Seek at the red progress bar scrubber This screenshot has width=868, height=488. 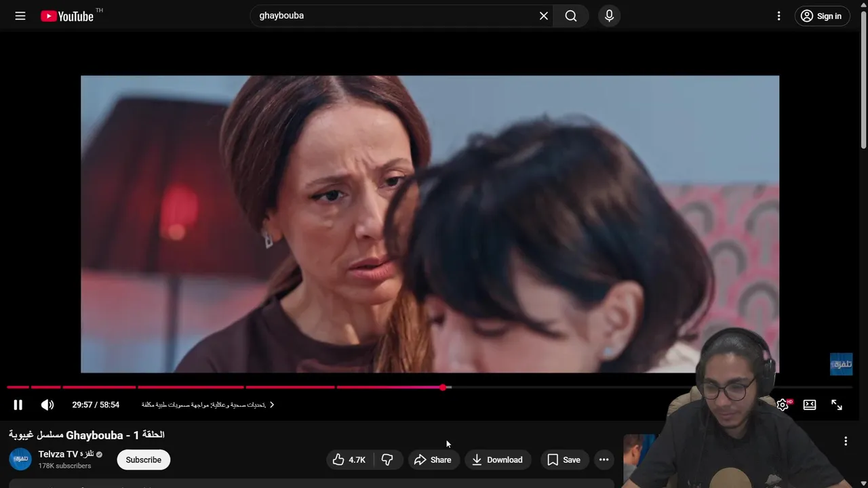[x=443, y=387]
